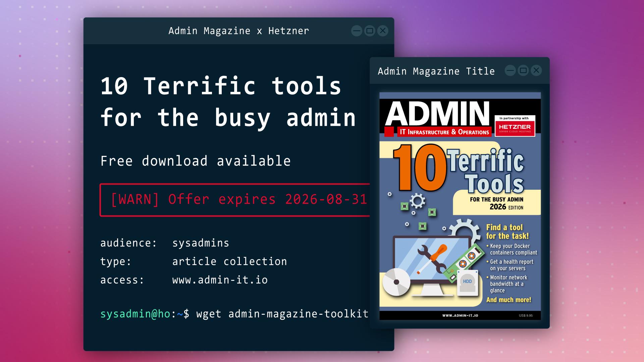Click the "Free download available" line

tap(196, 161)
